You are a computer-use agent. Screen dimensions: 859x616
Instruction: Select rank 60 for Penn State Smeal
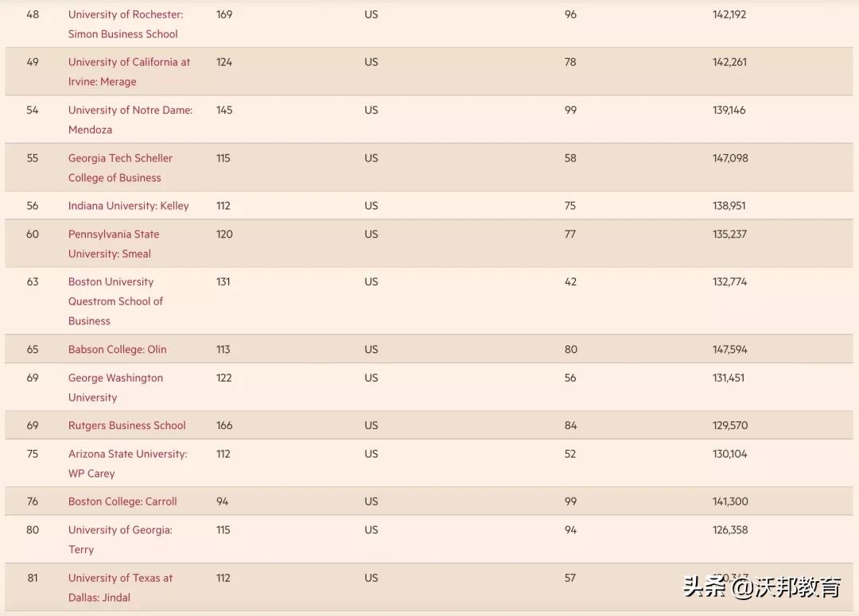tap(33, 234)
